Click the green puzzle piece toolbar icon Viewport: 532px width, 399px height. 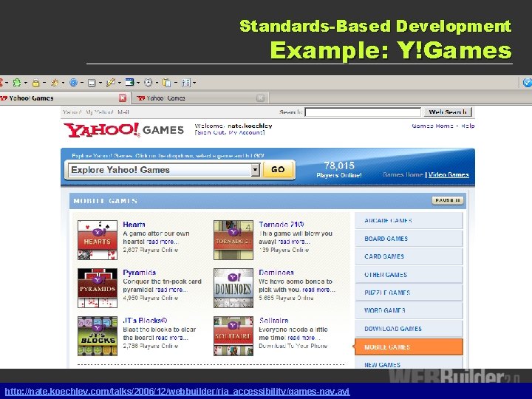16,83
